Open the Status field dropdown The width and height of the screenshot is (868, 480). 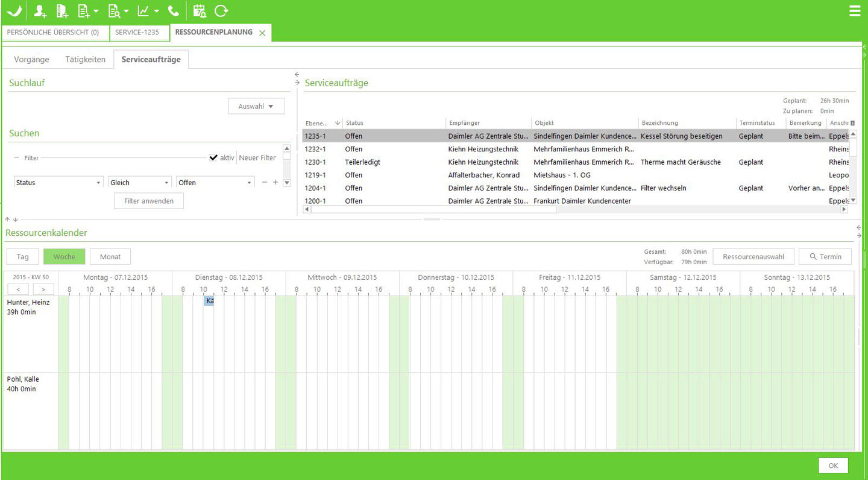click(58, 183)
